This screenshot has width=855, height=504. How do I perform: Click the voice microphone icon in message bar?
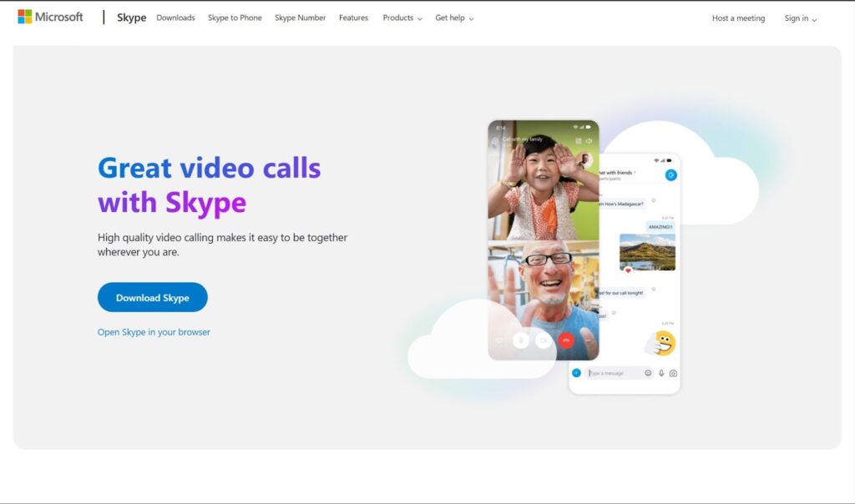point(661,373)
